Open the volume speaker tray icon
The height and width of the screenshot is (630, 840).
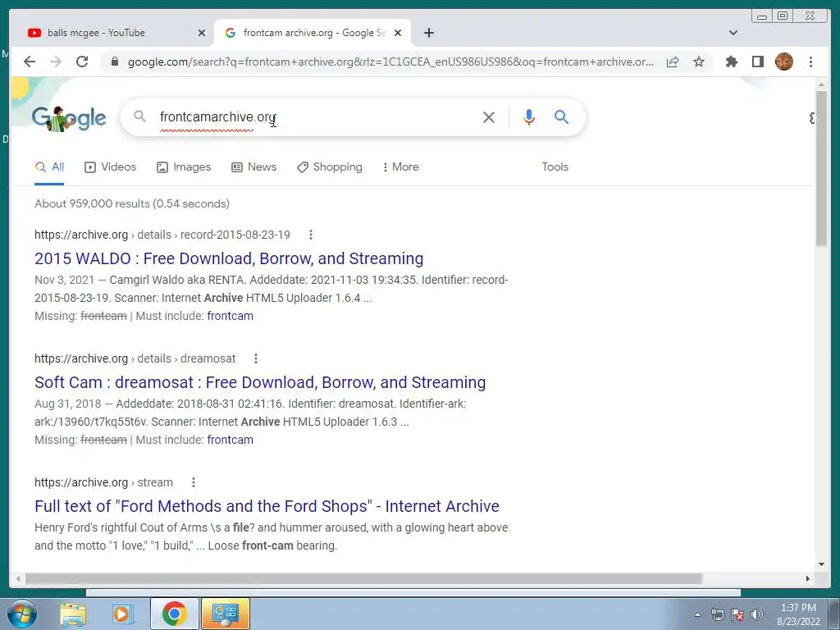(x=757, y=614)
